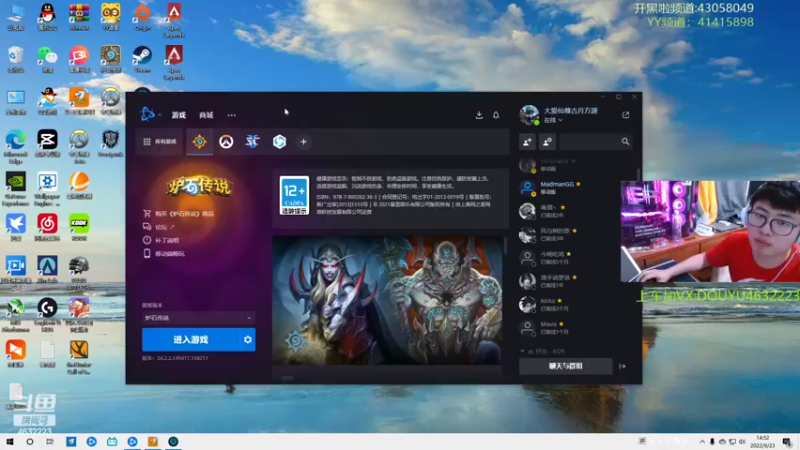The image size is (800, 450).
Task: Open the Hearthstone desktop shortcut icon
Action: click(x=111, y=59)
